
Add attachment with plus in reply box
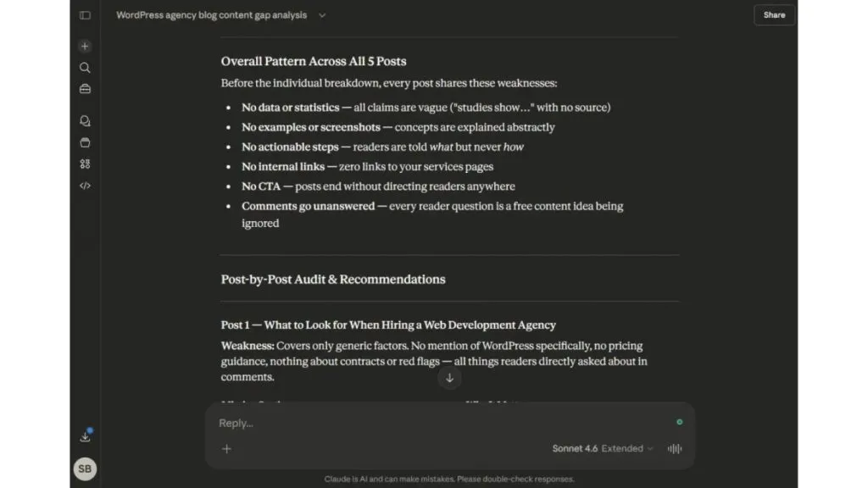226,449
